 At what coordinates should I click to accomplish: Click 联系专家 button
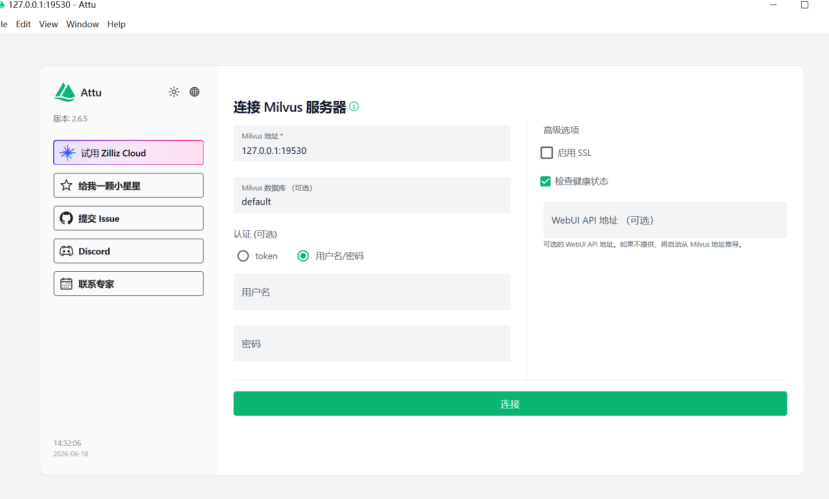pos(128,284)
